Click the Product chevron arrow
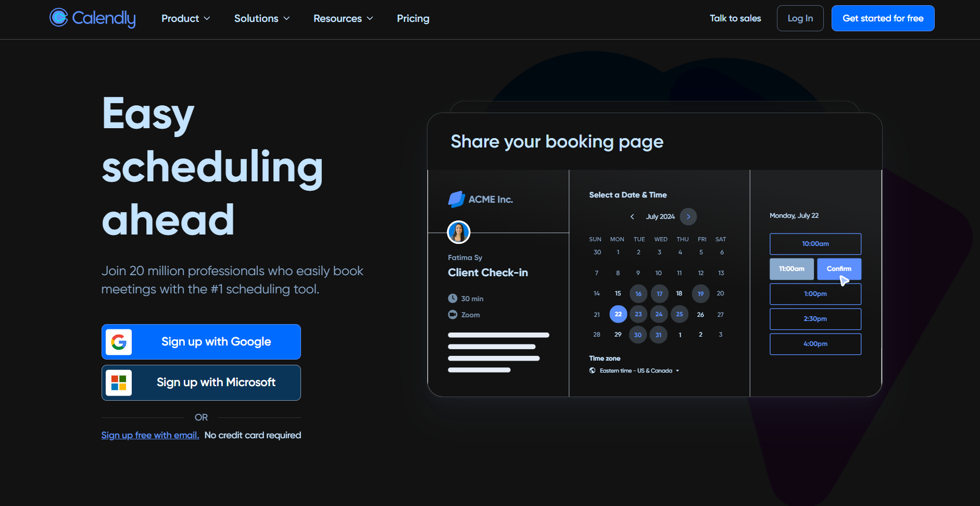The width and height of the screenshot is (980, 506). click(x=207, y=18)
